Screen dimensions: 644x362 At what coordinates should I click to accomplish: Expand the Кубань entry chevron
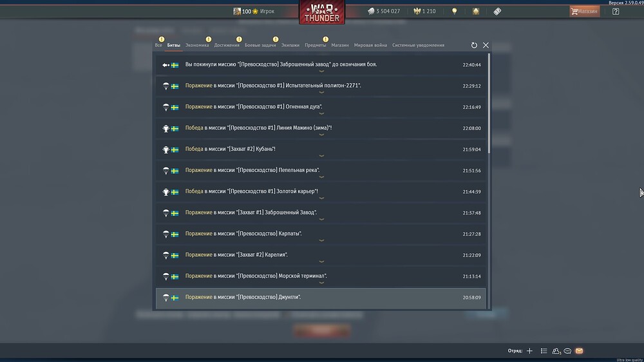pyautogui.click(x=321, y=156)
